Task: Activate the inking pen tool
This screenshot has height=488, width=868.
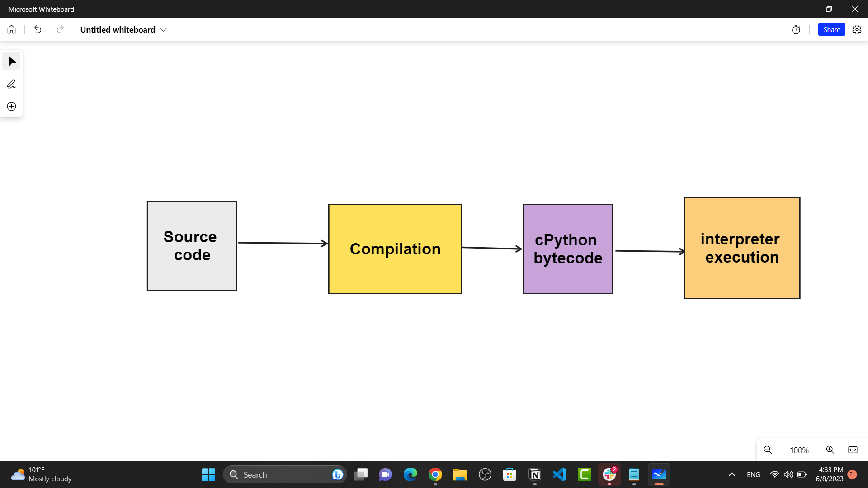Action: coord(12,84)
